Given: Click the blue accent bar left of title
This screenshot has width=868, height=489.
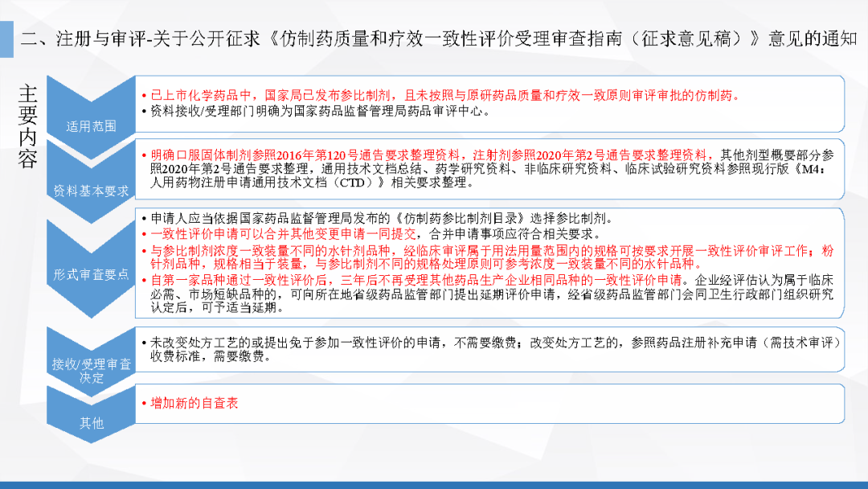Looking at the screenshot, I should tap(6, 39).
